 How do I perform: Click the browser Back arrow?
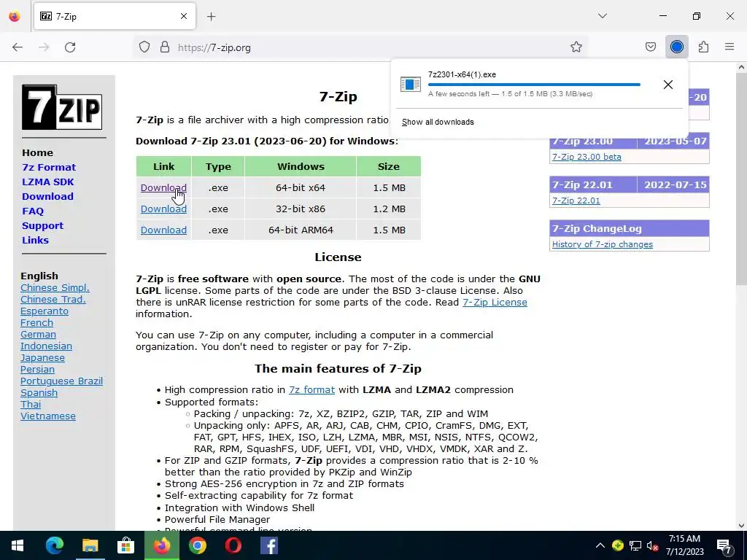(x=18, y=47)
